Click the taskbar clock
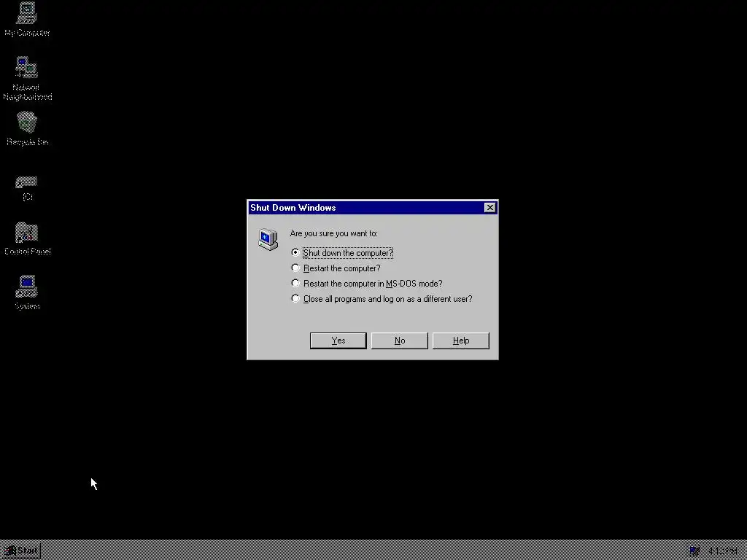This screenshot has width=747, height=560. pos(723,551)
